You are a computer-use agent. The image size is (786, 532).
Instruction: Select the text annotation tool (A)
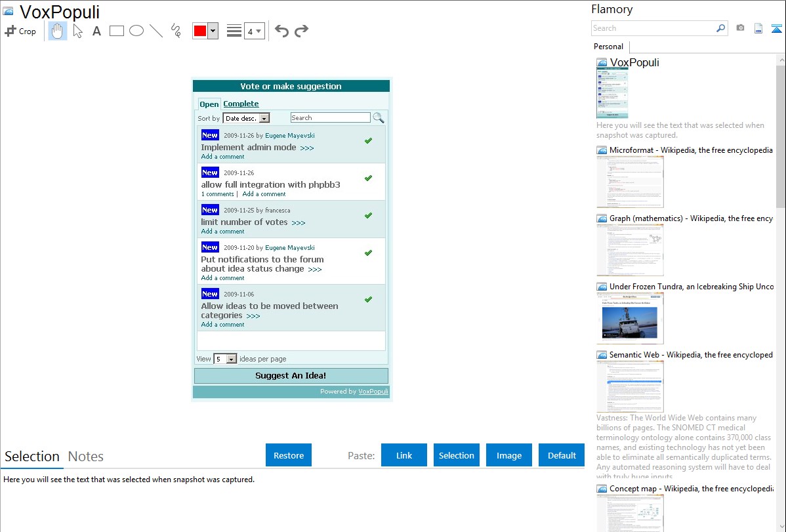tap(96, 31)
